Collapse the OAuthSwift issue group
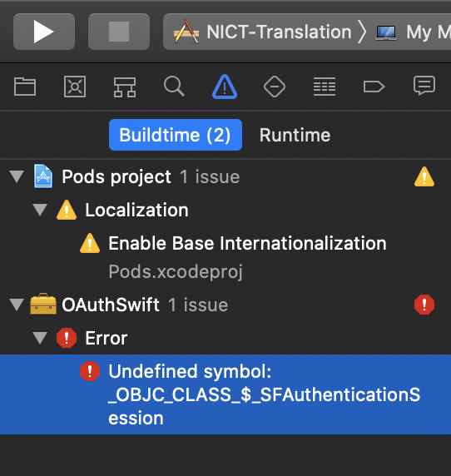Screen dimensions: 451x476 point(17,305)
